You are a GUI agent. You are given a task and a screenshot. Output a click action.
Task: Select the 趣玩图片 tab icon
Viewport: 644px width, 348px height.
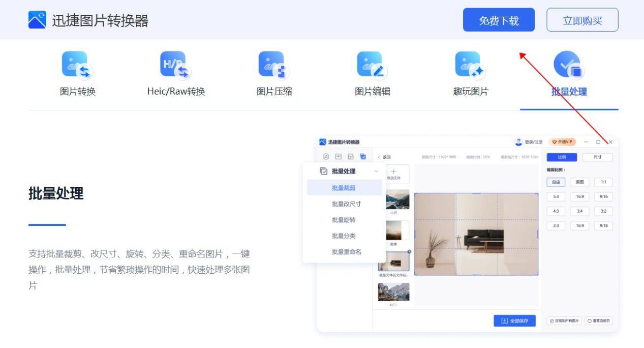tap(470, 65)
